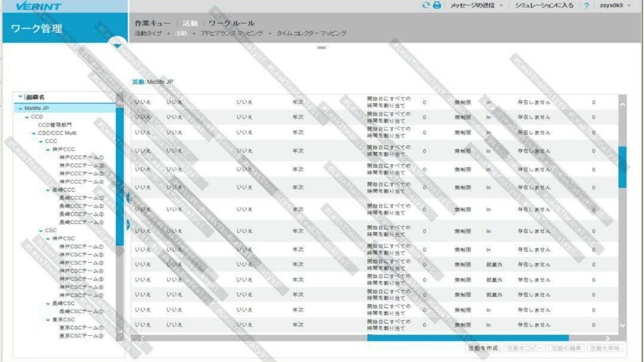This screenshot has width=644, height=362.
Task: Collapse the 神戸CCC node arrow
Action: tap(48, 150)
